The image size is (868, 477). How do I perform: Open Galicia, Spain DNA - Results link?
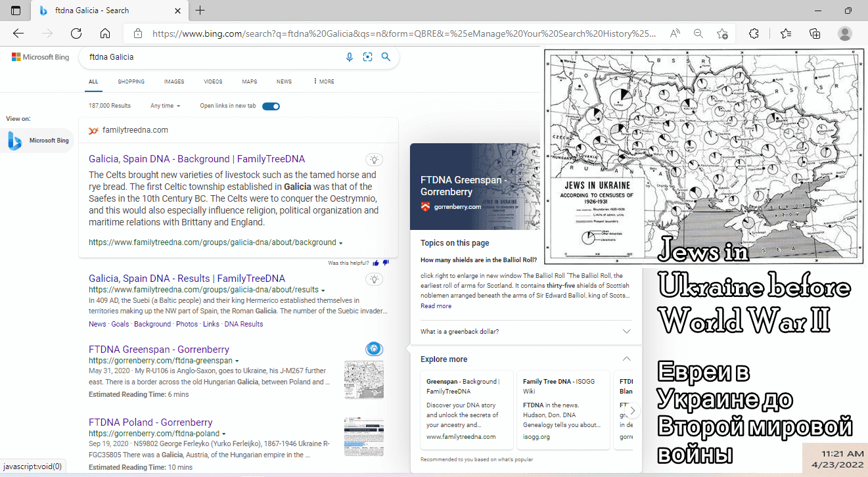[187, 279]
